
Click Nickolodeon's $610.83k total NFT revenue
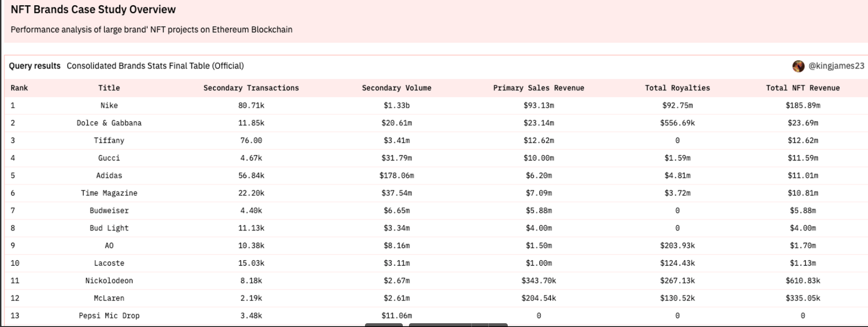[803, 281]
